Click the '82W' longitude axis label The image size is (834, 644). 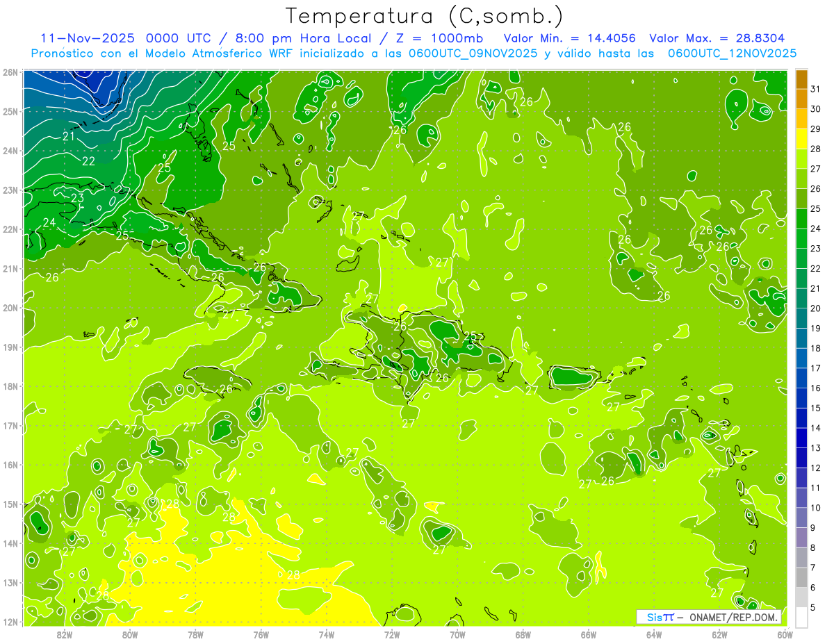click(65, 634)
